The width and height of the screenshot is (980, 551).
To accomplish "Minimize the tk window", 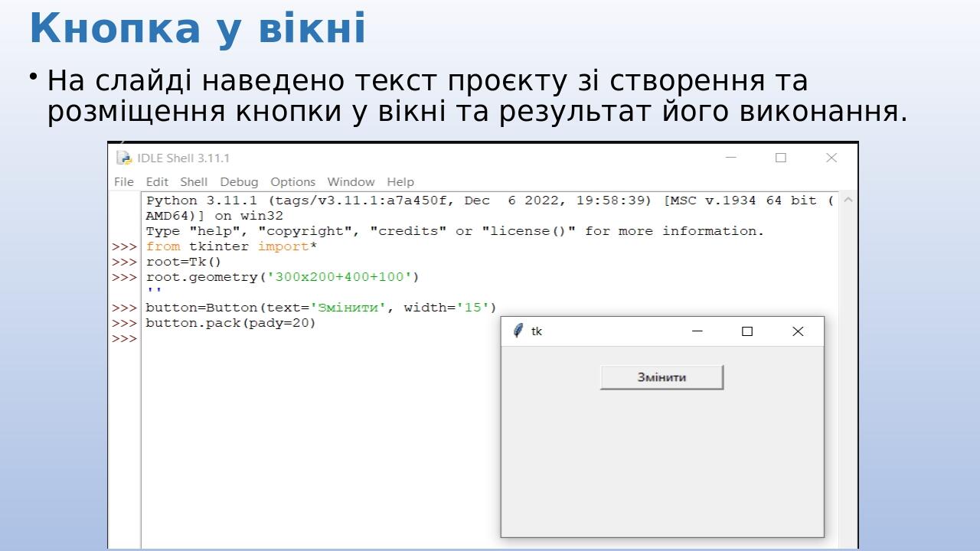I will (697, 331).
